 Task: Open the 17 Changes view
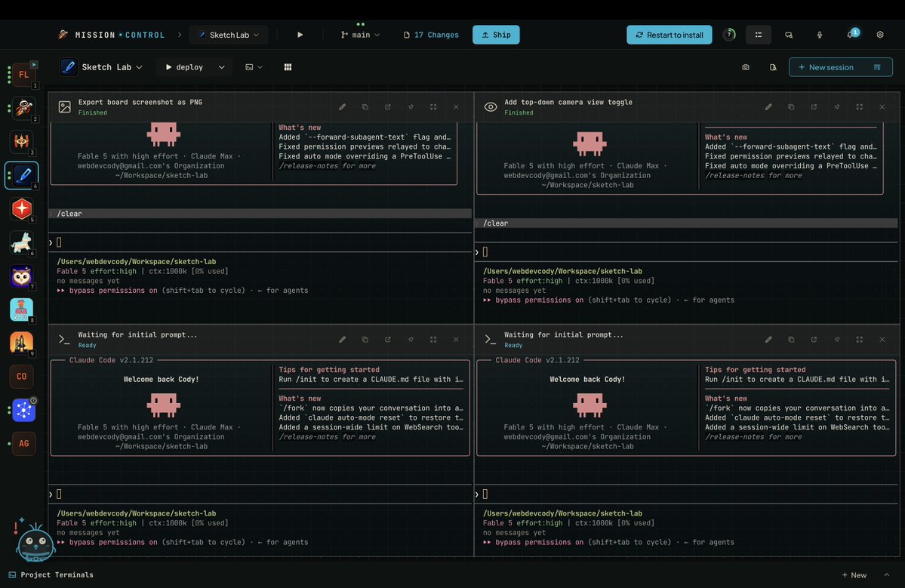[x=431, y=35]
